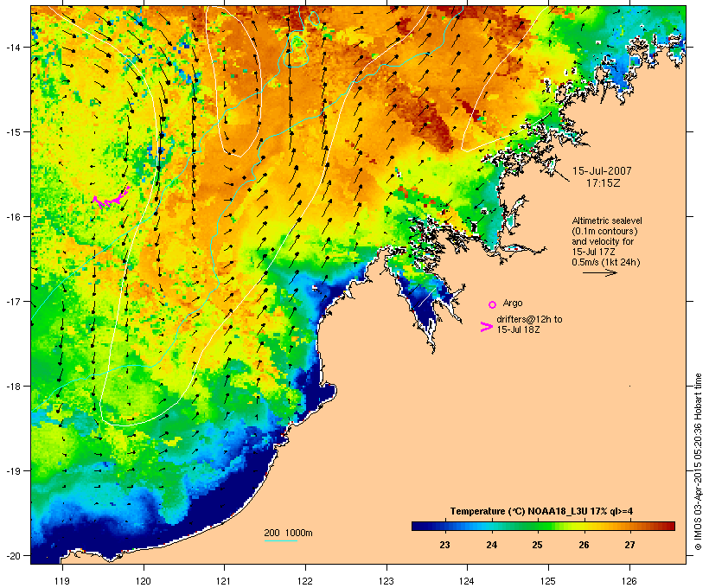This screenshot has width=709, height=588.
Task: Click the temperature color bar
Action: [x=543, y=526]
